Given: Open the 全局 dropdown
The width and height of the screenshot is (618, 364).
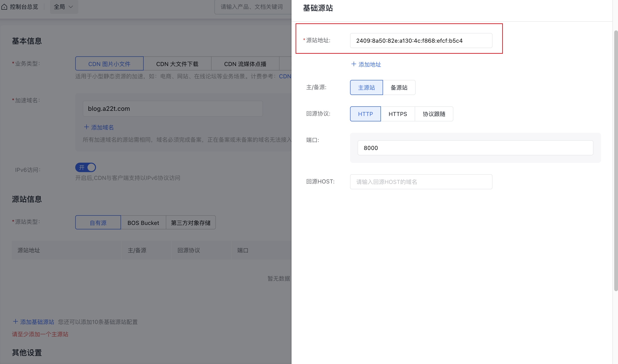Looking at the screenshot, I should click(63, 7).
